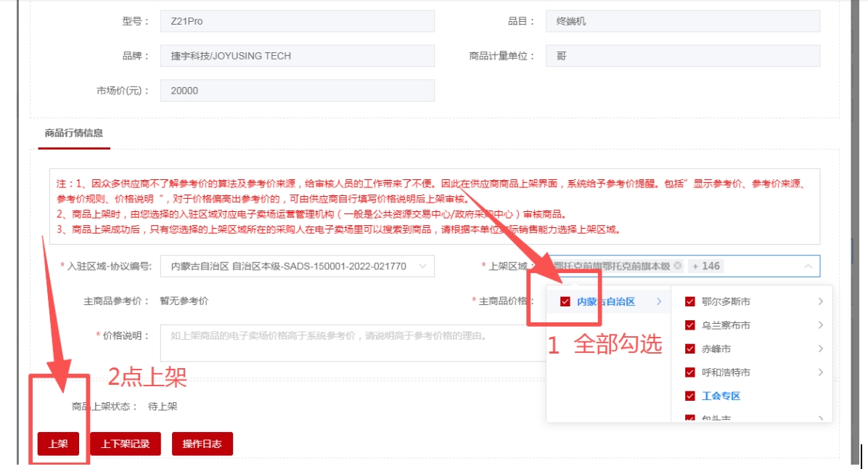Open the 入驻区域-协议编号 dropdown
The image size is (868, 469).
click(297, 266)
